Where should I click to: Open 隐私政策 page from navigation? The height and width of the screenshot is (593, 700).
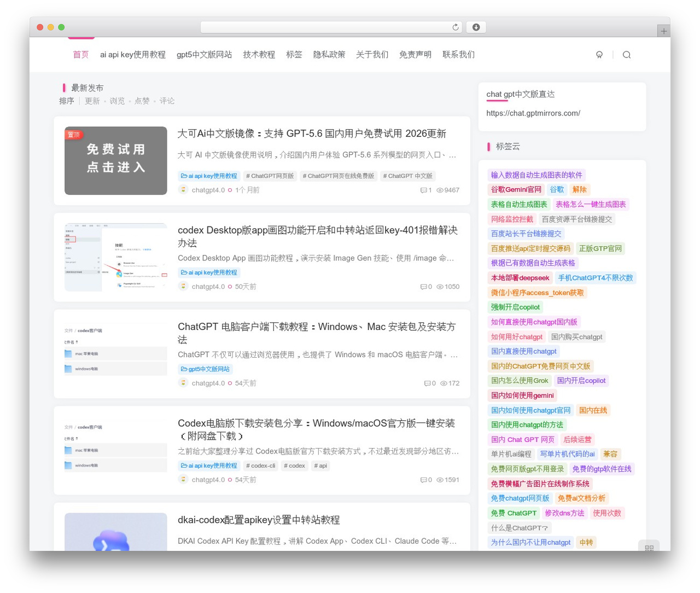point(329,55)
